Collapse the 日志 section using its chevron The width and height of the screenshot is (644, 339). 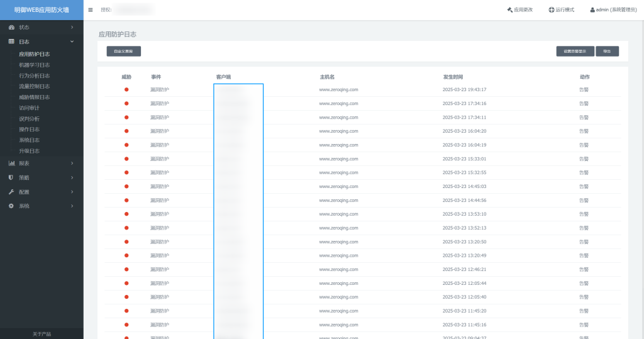pyautogui.click(x=72, y=42)
